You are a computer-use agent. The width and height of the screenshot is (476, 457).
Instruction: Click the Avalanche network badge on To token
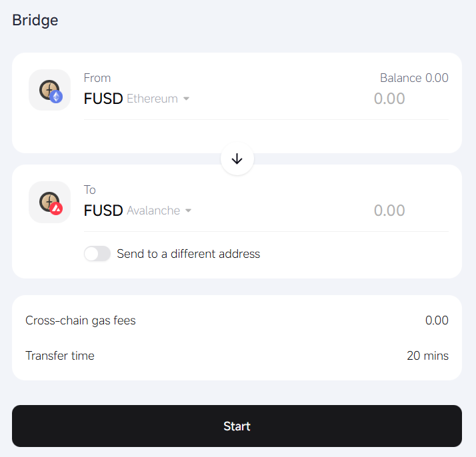click(57, 209)
